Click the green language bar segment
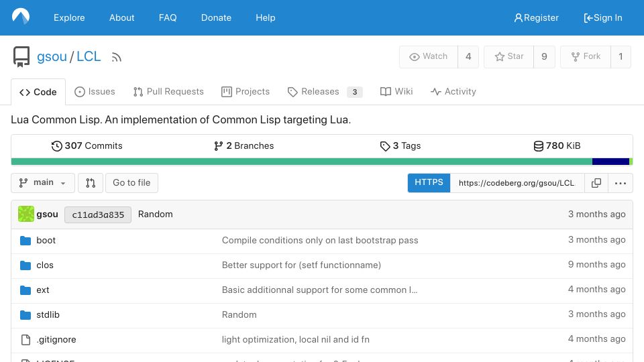This screenshot has width=644, height=362. tap(301, 162)
